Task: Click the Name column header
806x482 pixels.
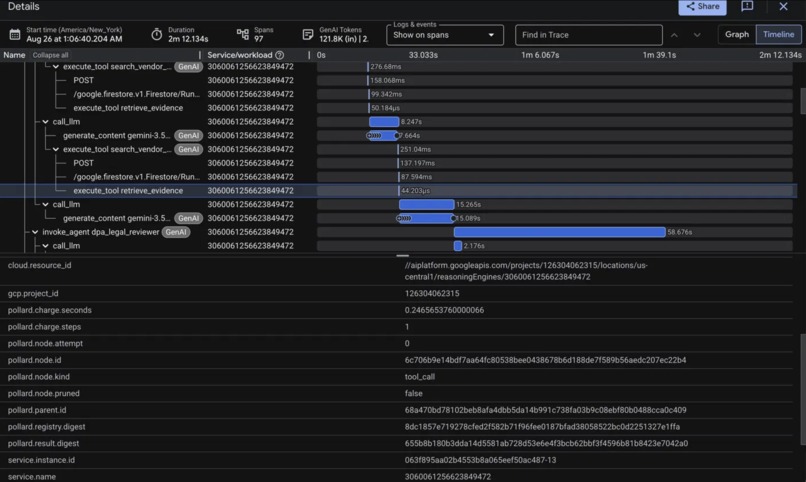Action: (x=14, y=55)
